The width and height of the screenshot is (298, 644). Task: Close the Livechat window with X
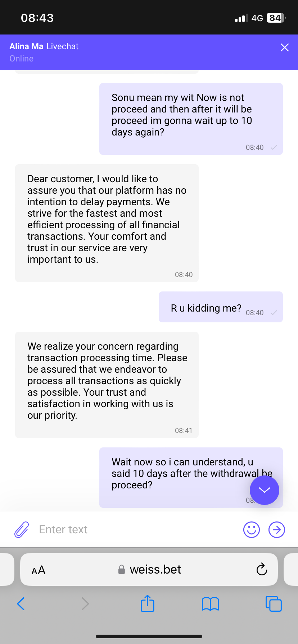[284, 47]
